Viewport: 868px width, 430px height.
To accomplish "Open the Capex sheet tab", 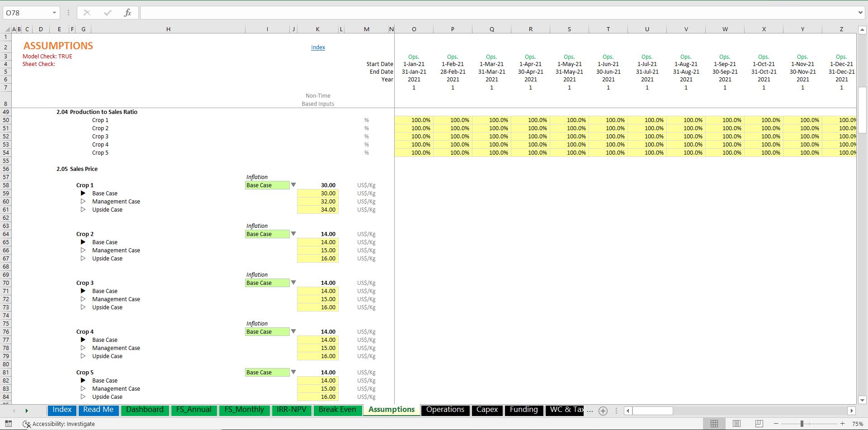I will click(x=487, y=410).
